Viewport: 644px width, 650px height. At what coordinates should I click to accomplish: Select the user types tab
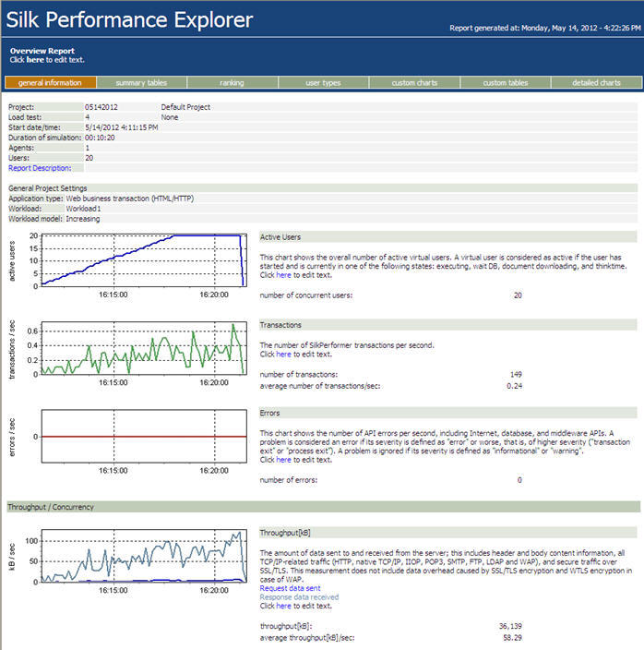point(323,83)
